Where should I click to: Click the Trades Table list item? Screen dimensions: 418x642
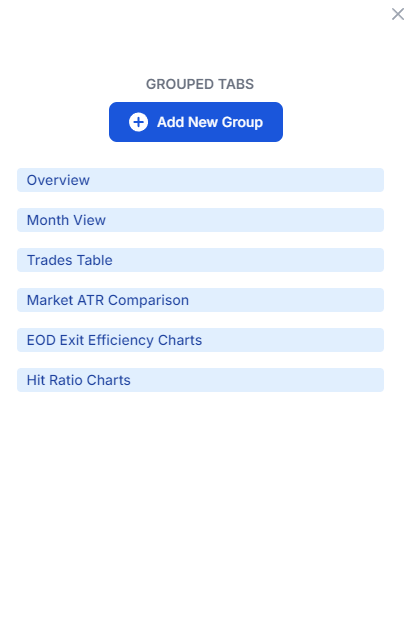coord(200,260)
